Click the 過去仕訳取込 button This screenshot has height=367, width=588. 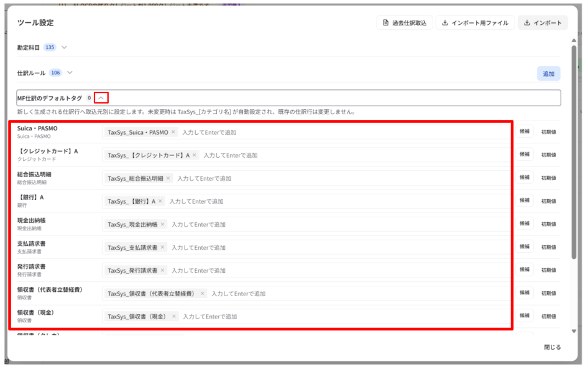tap(404, 23)
